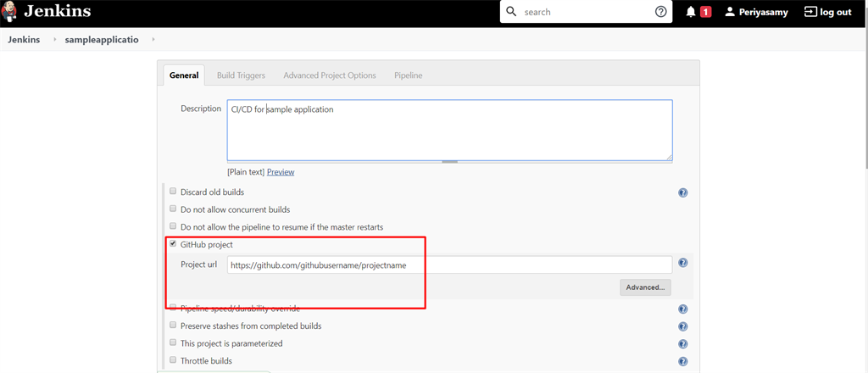
Task: Click the Jenkins butler logo icon
Action: click(x=8, y=11)
